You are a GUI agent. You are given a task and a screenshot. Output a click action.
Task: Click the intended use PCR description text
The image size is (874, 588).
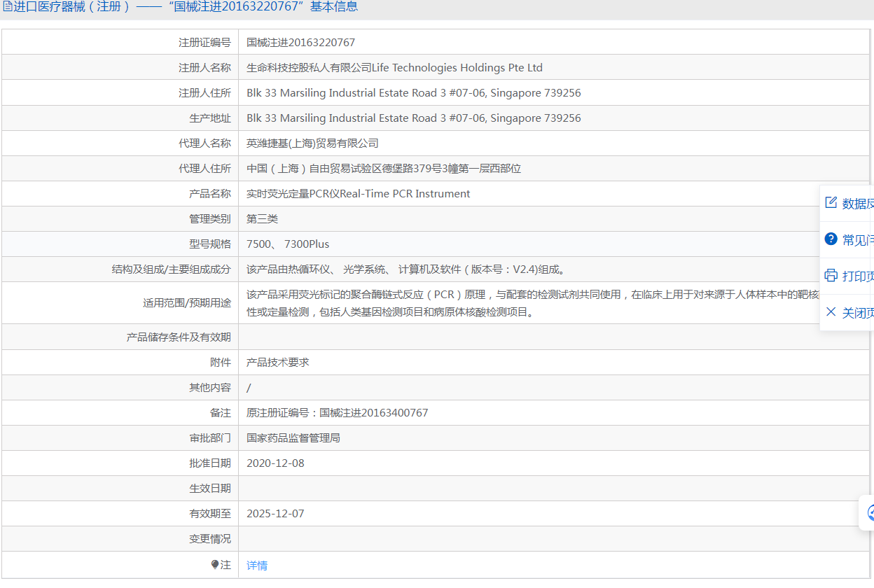532,303
